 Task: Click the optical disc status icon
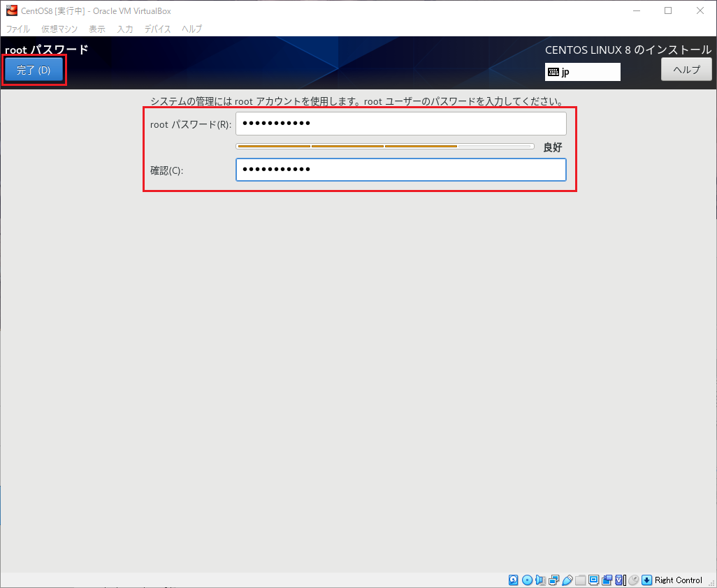tap(527, 580)
